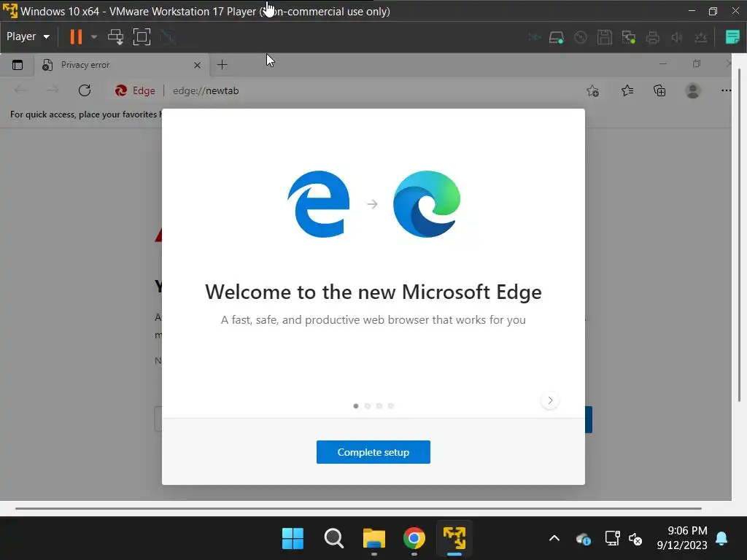Click VMware Player taskbar icon
This screenshot has height=560, width=747.
tap(454, 539)
